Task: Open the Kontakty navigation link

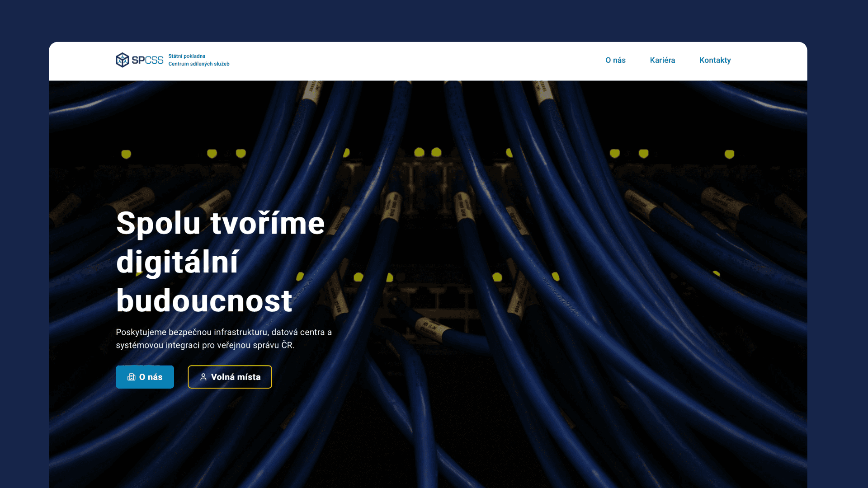Action: click(x=715, y=60)
